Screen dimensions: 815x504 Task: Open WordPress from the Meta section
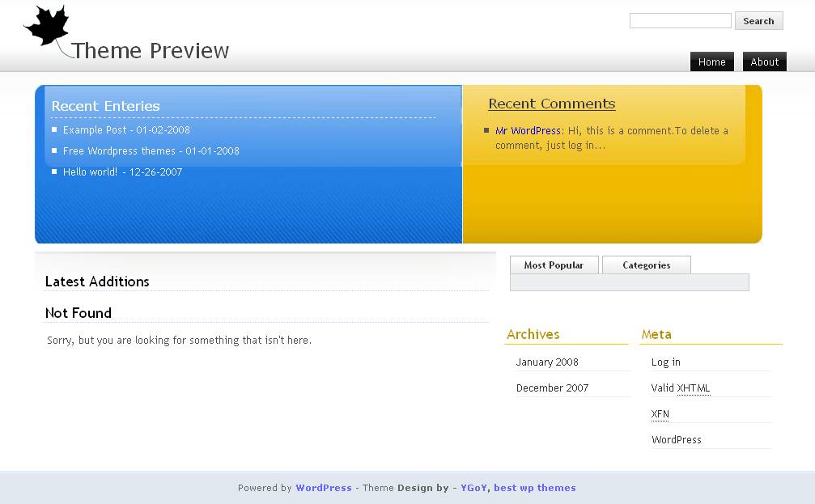click(x=676, y=439)
